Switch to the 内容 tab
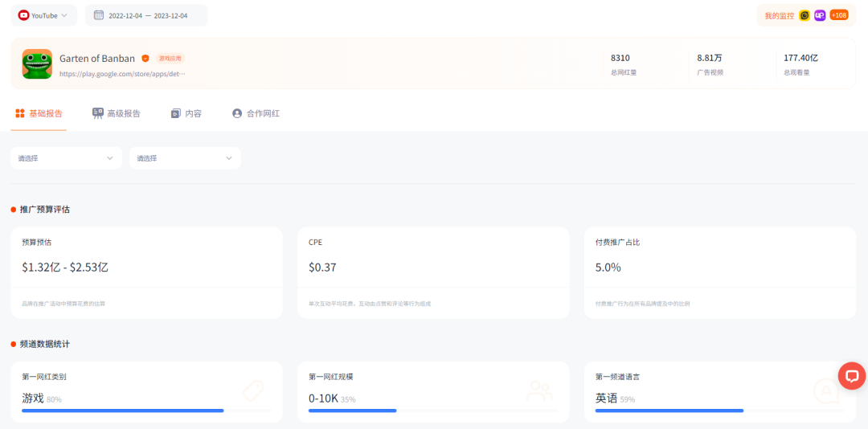 [186, 113]
